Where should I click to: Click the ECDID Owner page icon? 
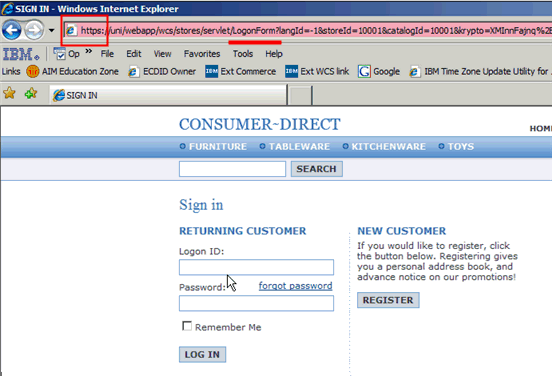[x=133, y=72]
